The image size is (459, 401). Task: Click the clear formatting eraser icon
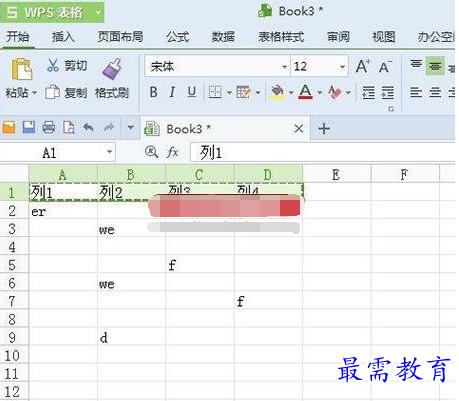335,92
